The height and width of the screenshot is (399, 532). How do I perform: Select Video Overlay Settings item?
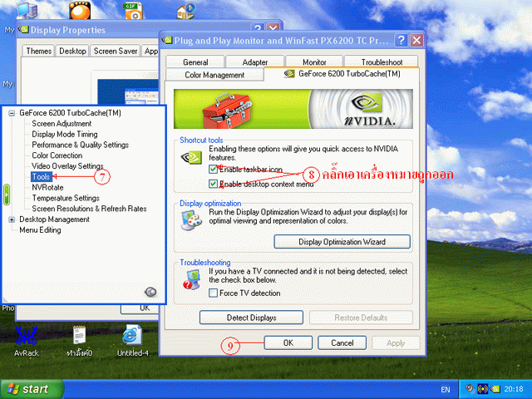(x=67, y=166)
